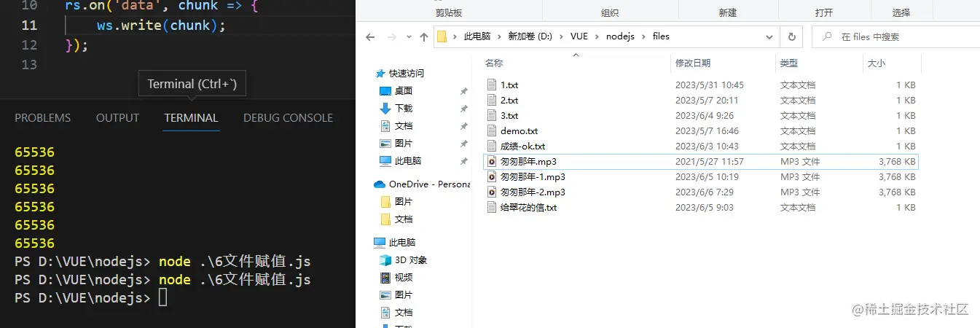Click the terminal prompt cursor in VS Code
Image resolution: width=980 pixels, height=328 pixels.
(163, 297)
